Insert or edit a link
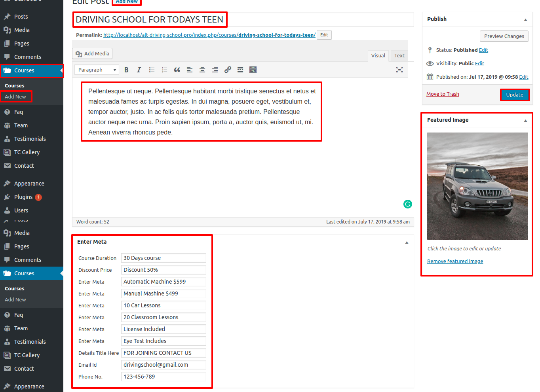Viewport: 540px width, 392px height. tap(228, 70)
